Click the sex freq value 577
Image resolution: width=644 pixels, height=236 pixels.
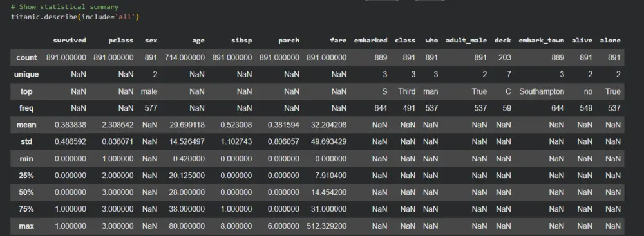point(151,109)
